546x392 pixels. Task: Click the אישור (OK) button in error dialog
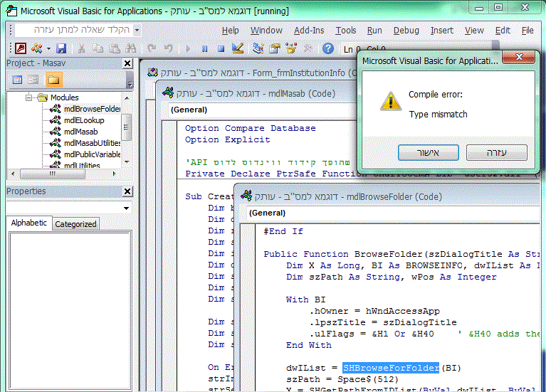(428, 152)
